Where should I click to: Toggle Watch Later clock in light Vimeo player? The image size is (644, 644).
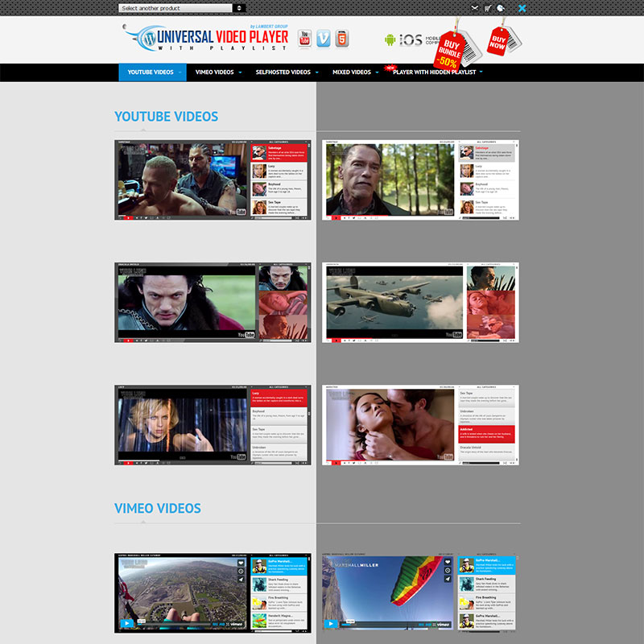(448, 570)
